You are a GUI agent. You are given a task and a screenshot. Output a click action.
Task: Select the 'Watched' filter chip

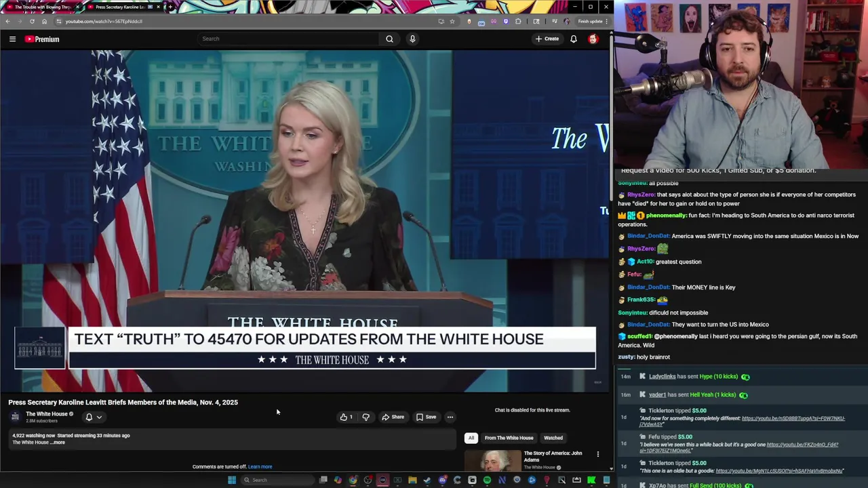pos(553,438)
